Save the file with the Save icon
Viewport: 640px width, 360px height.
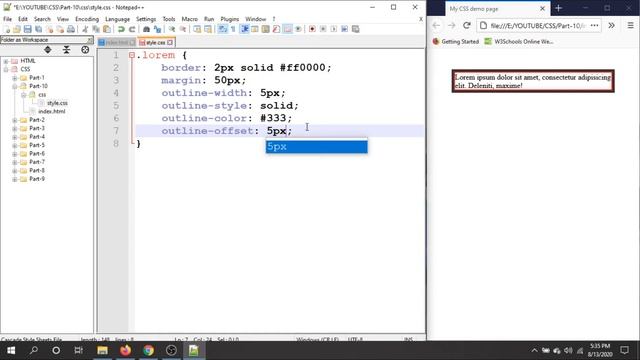(27, 29)
